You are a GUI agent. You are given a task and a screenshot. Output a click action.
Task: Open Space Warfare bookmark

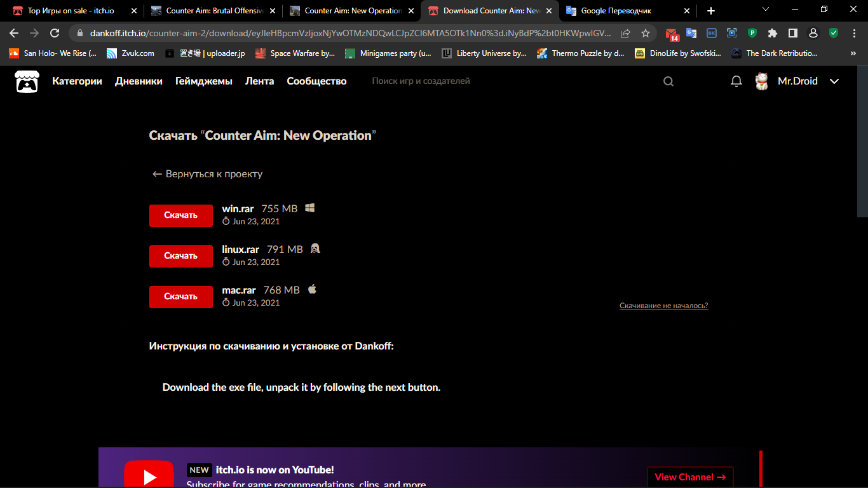295,53
